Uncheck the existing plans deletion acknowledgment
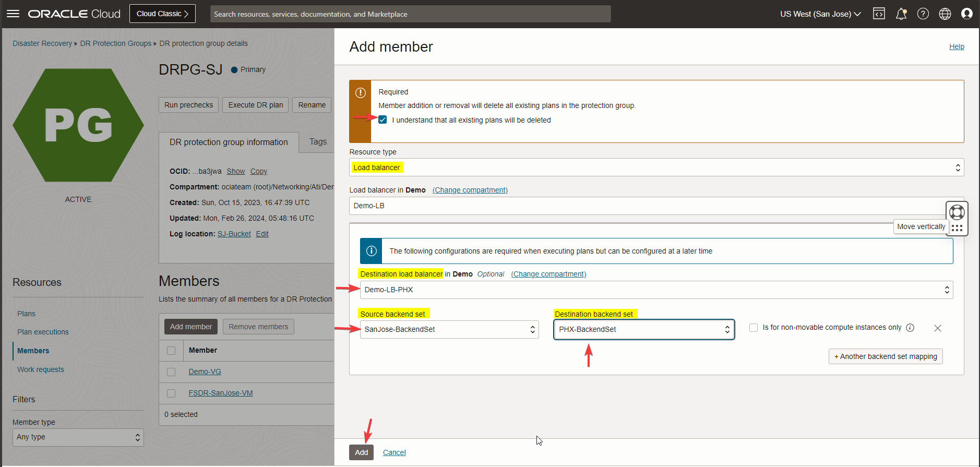Viewport: 980px width, 467px height. point(383,120)
